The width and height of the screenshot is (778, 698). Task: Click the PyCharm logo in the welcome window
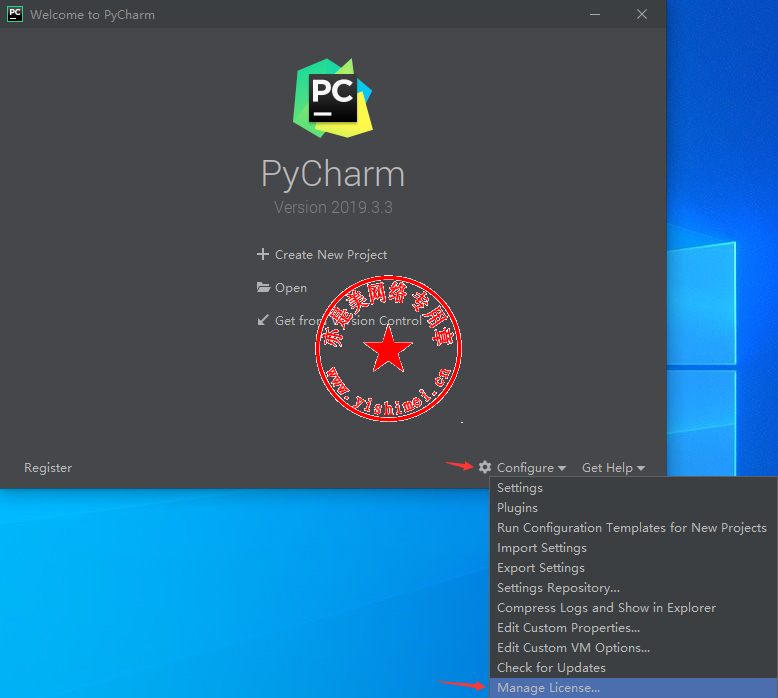(332, 98)
